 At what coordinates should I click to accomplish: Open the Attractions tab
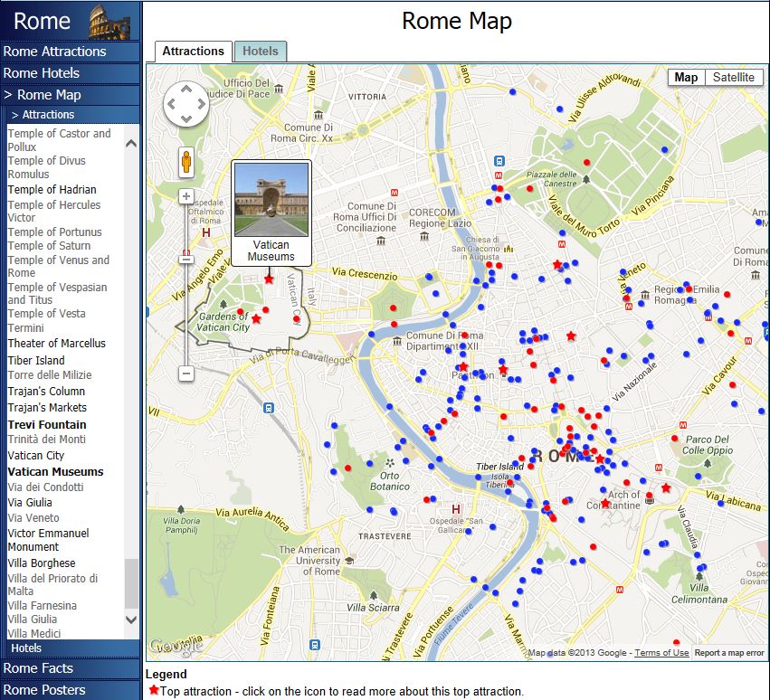click(x=193, y=52)
